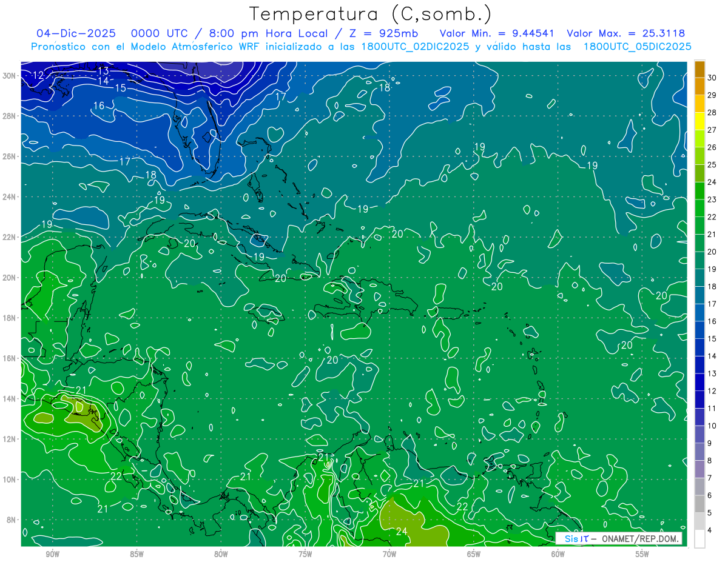Click the '30N' latitude axis label

(10, 75)
